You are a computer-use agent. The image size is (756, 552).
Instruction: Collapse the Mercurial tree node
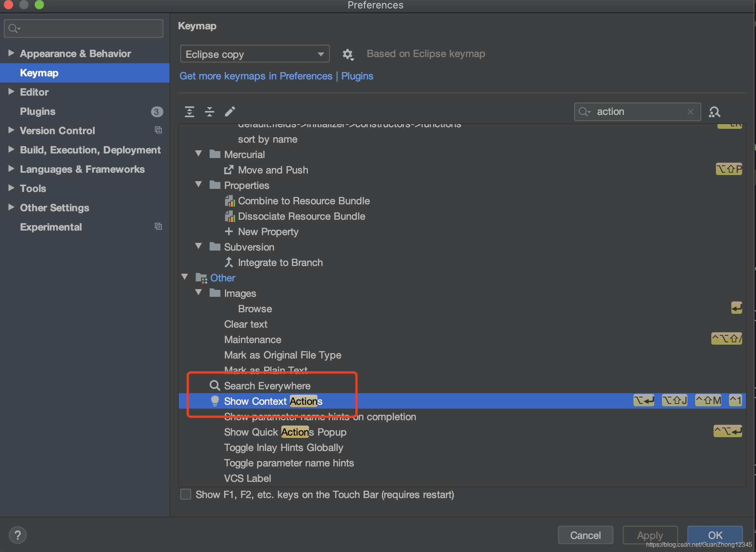click(198, 153)
